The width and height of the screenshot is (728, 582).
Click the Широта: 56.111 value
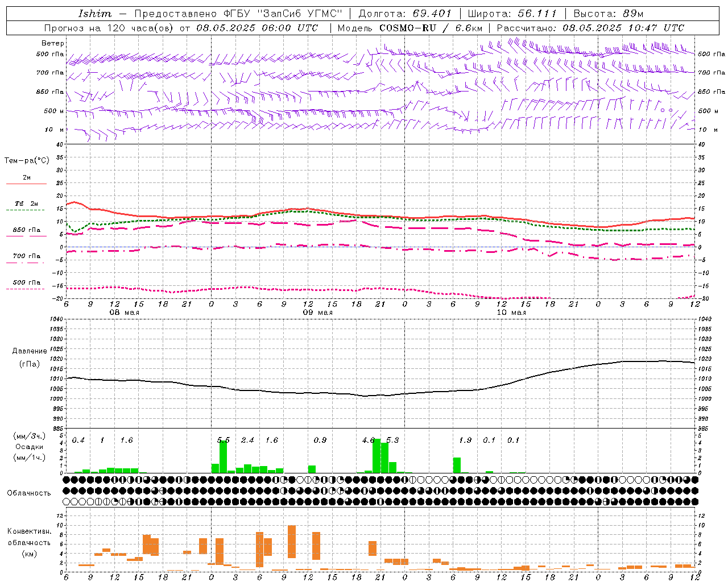[512, 14]
